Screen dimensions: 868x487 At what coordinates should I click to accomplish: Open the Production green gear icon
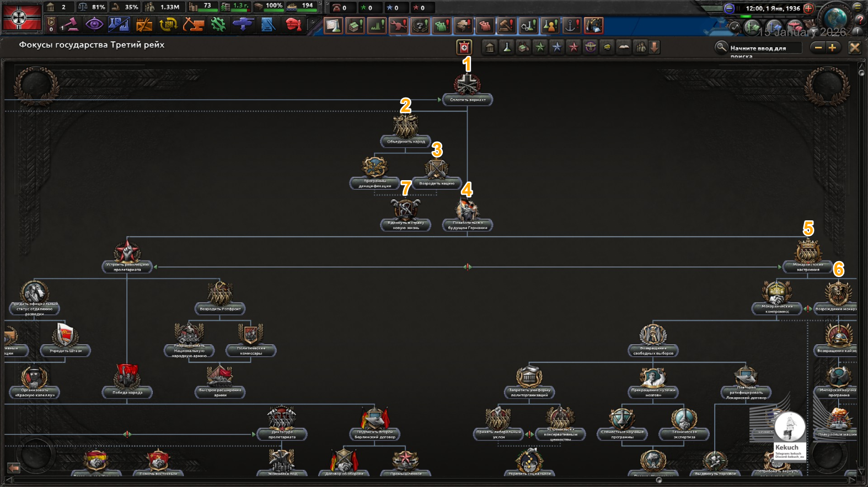click(x=218, y=25)
